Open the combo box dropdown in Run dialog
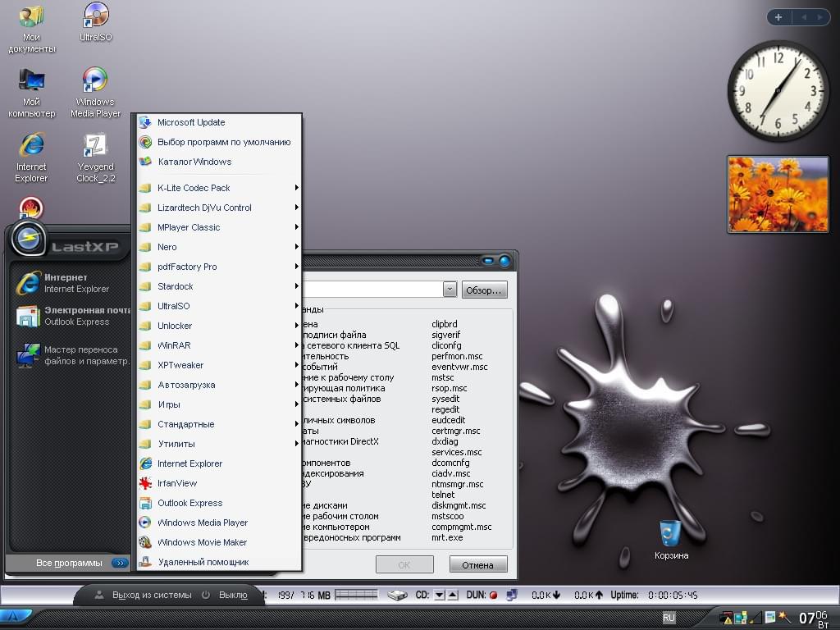Screen dimensions: 840x630 [450, 290]
